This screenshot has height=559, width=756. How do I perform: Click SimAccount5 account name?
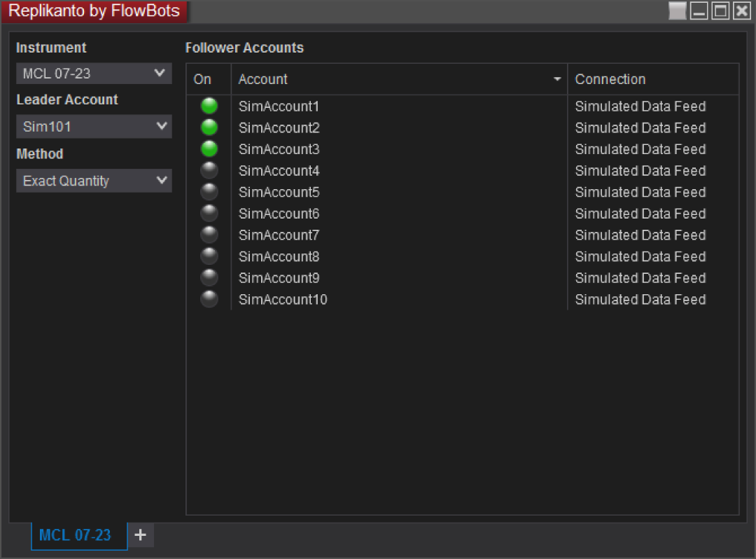tap(279, 192)
